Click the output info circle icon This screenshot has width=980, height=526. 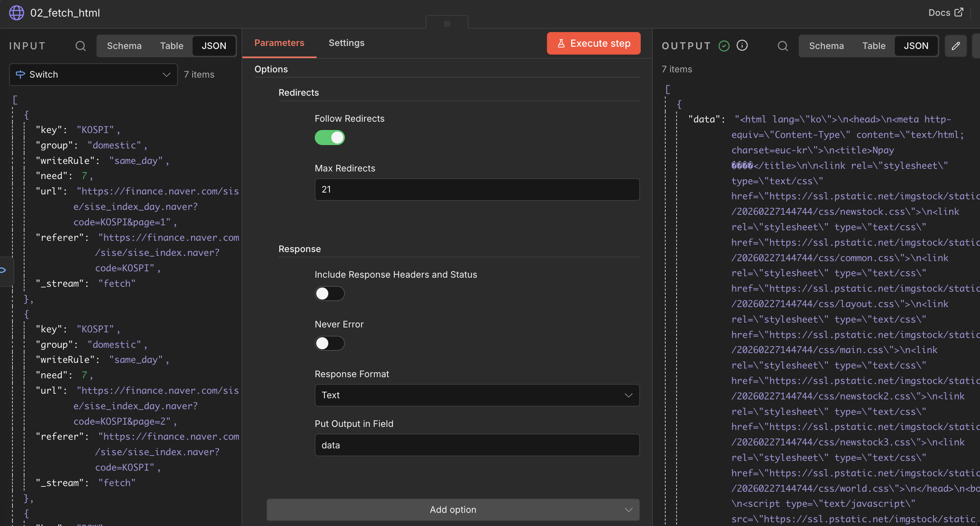pyautogui.click(x=742, y=46)
